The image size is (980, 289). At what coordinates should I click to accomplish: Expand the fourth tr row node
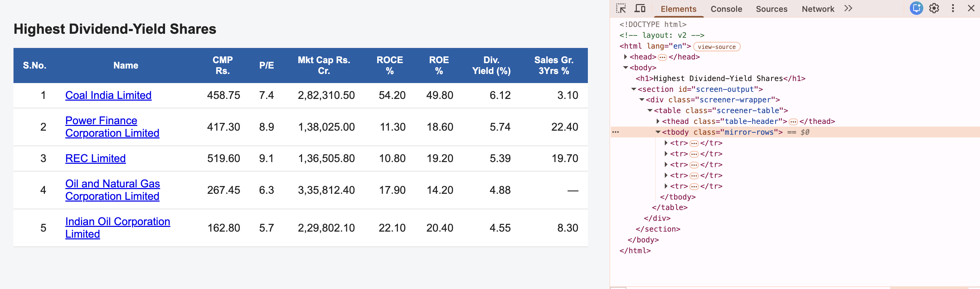tap(666, 175)
